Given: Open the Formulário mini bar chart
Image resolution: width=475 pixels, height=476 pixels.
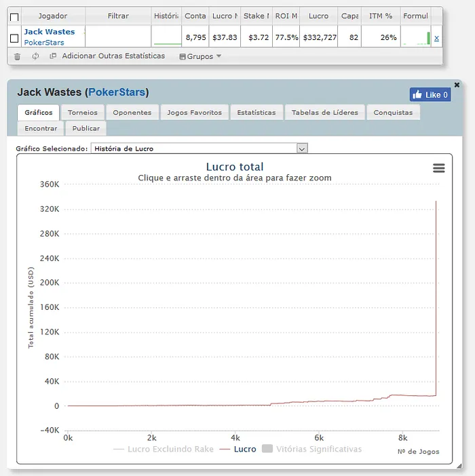Looking at the screenshot, I should click(x=417, y=38).
